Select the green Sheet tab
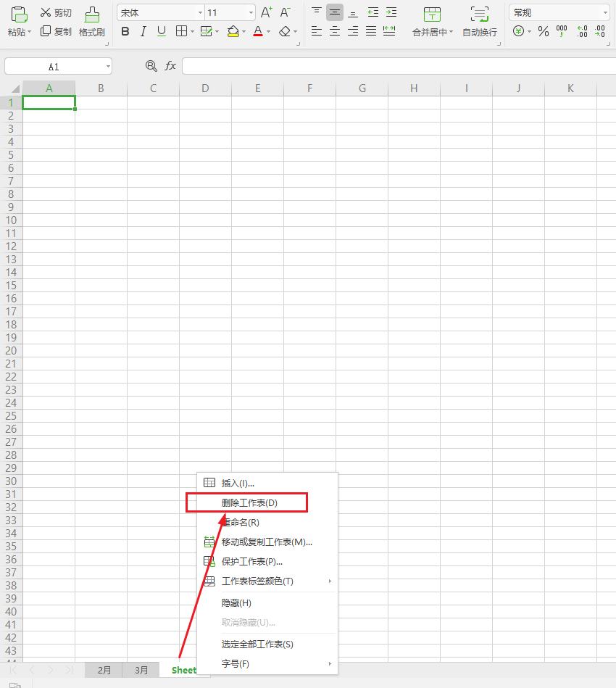Screen dimensions: 616x688 point(184,670)
